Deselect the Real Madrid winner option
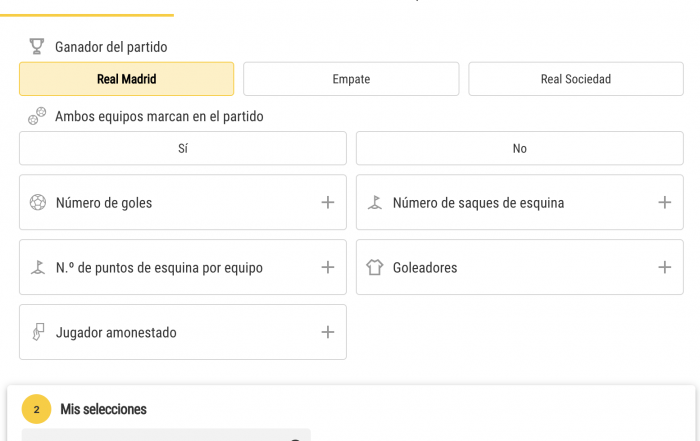This screenshot has height=441, width=700. coord(126,79)
